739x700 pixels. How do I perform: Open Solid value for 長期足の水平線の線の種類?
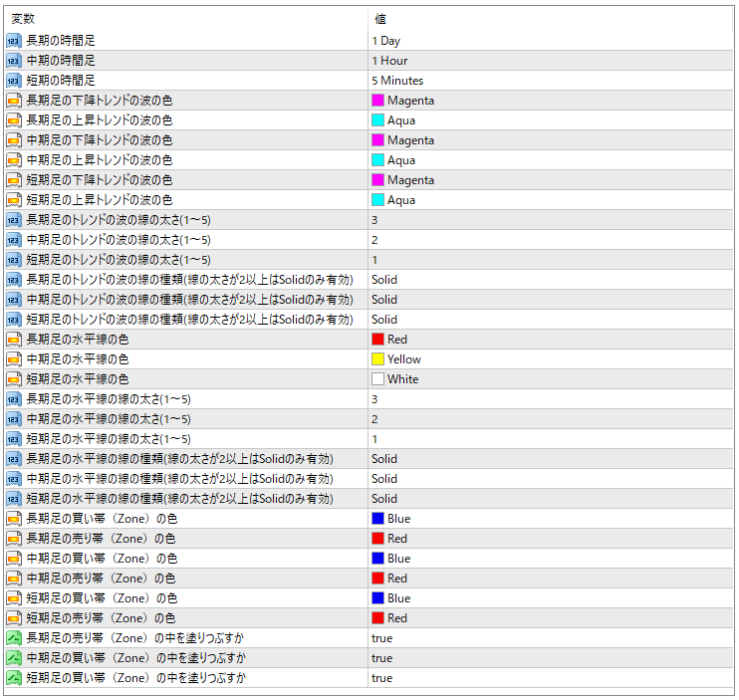[x=384, y=459]
